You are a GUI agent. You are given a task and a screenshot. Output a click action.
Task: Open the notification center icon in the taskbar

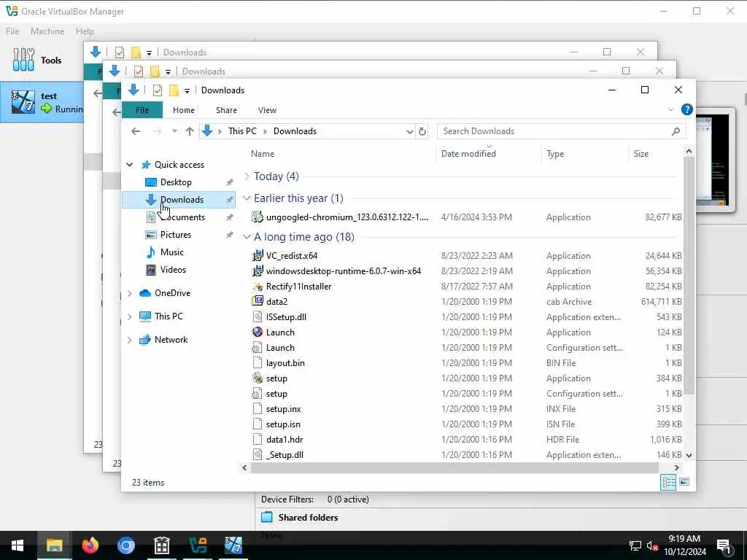point(723,547)
